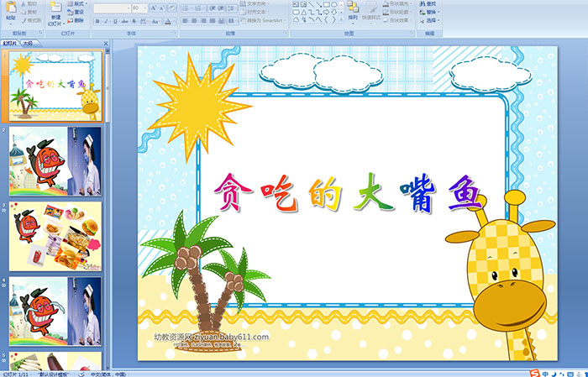Open the Line Spacing menu
This screenshot has width=588, height=377.
[x=232, y=8]
